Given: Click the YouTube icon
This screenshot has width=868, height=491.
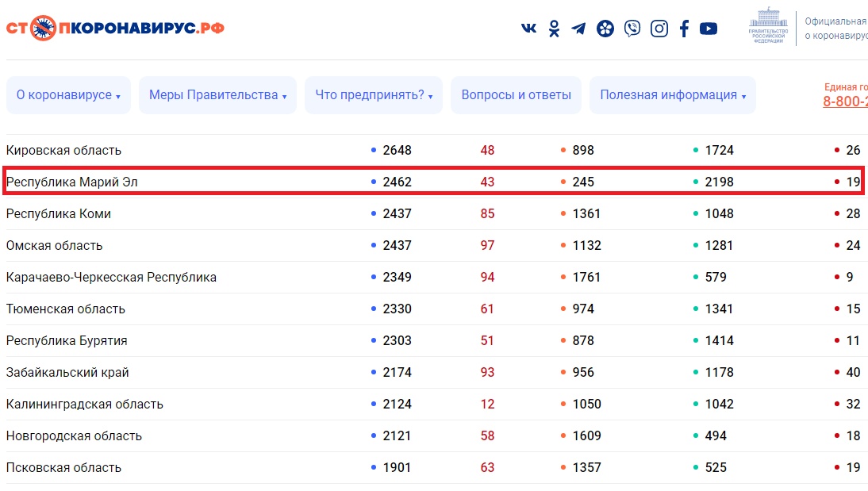Looking at the screenshot, I should pos(709,29).
